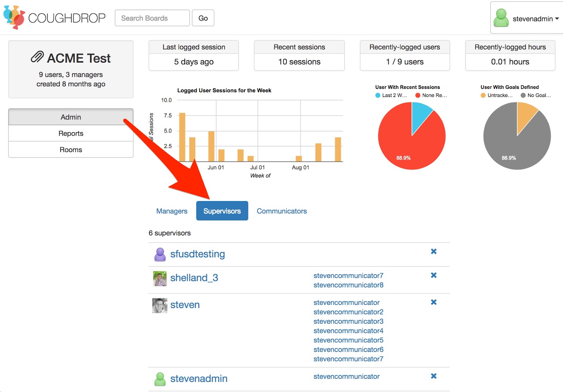Click the Recently-logged hours stat card
Image resolution: width=563 pixels, height=392 pixels.
tap(510, 56)
